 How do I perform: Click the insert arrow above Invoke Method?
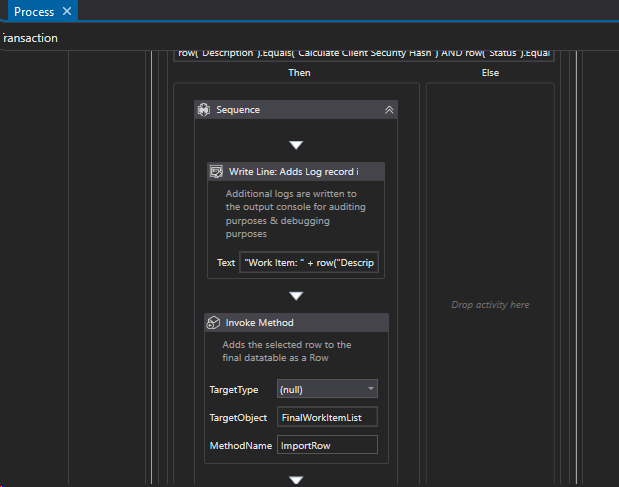(296, 296)
